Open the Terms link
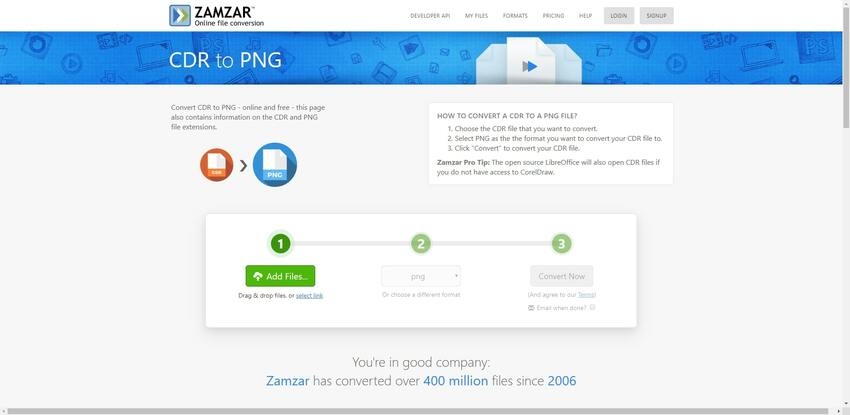The image size is (850, 415). tap(587, 295)
